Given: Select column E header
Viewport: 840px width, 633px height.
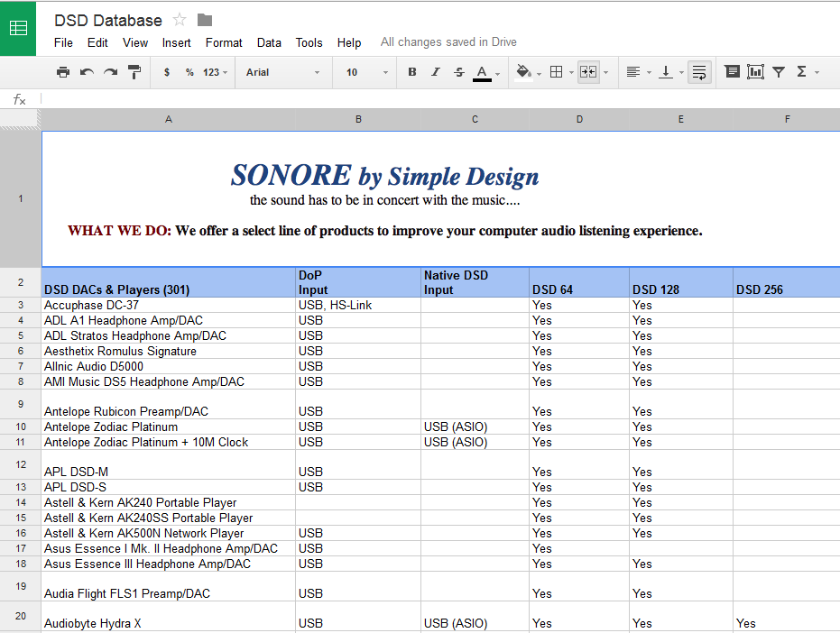Looking at the screenshot, I should [681, 119].
